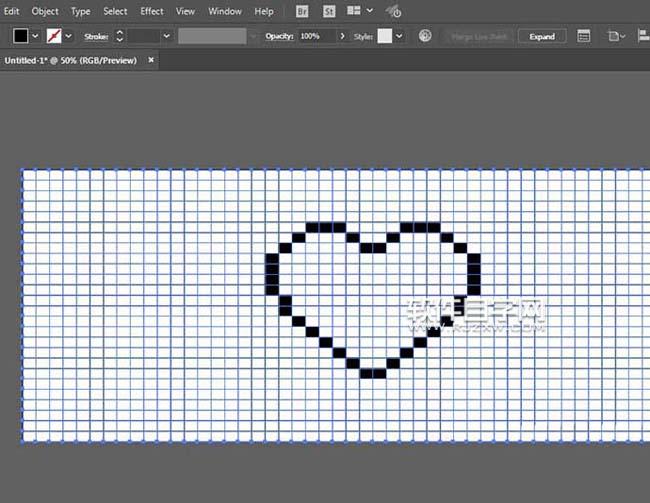Click the stroke color swatch icon
Screen dimensions: 650x503
[54, 36]
